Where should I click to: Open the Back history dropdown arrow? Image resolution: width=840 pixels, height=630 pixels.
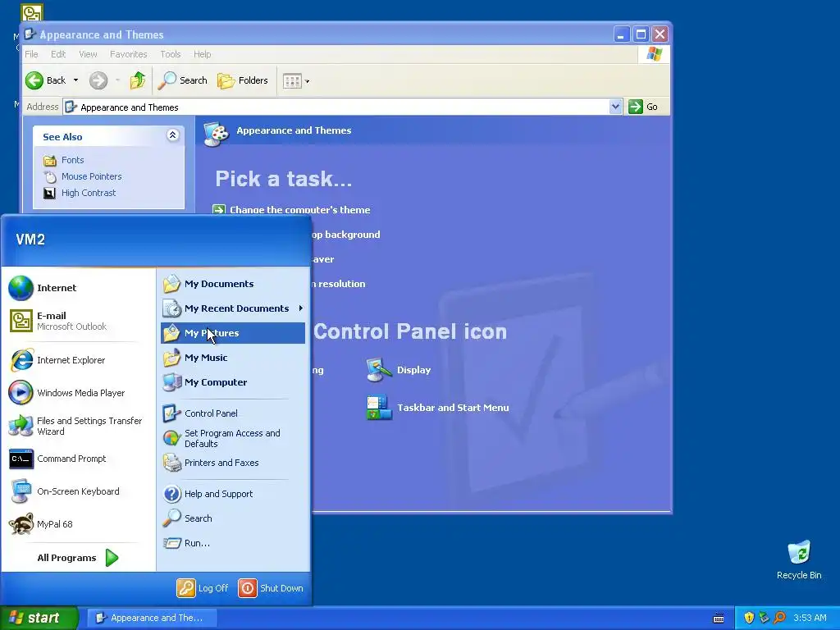[75, 80]
